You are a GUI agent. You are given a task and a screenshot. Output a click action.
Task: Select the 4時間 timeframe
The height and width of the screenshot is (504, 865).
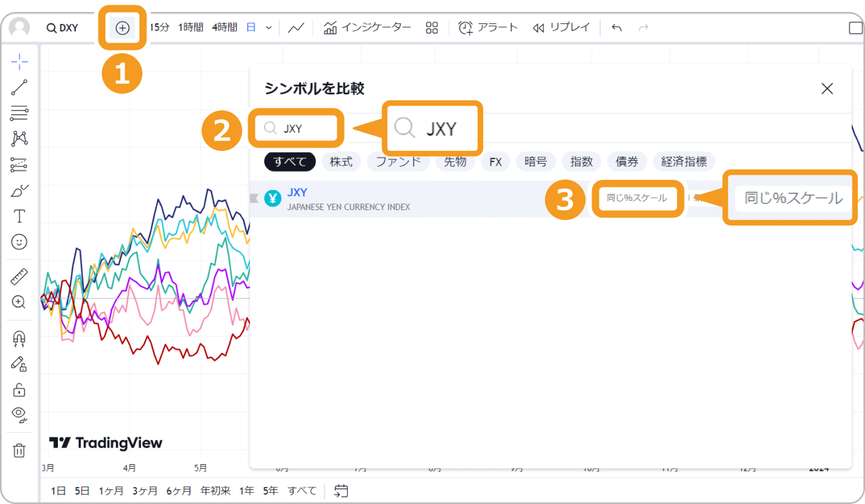pyautogui.click(x=224, y=27)
